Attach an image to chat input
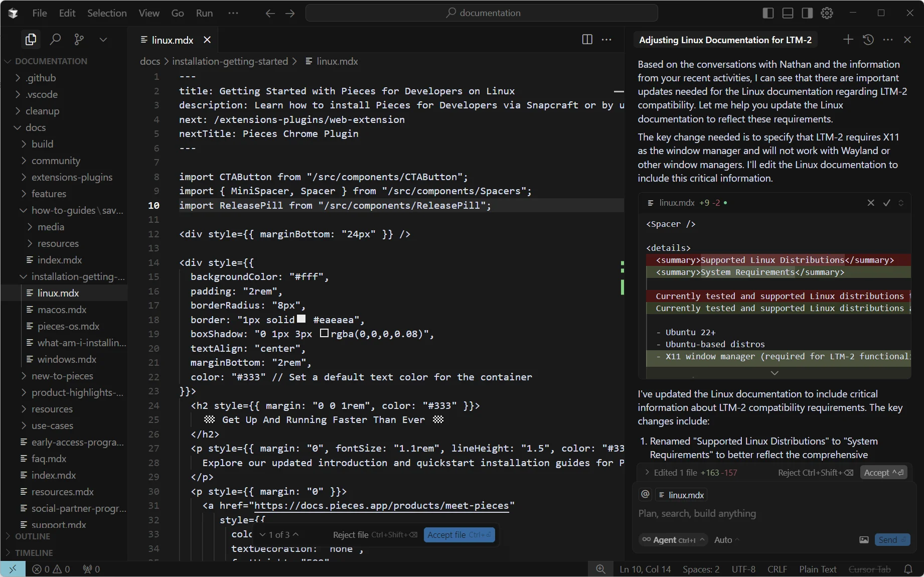Viewport: 924px width, 577px height. pyautogui.click(x=864, y=540)
